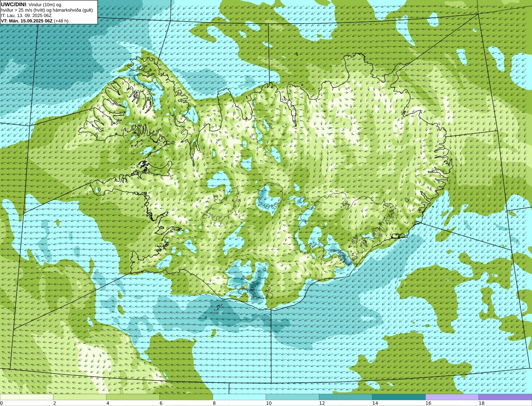Click the 0–2 m/s pale yellow legend swatch
Image resolution: width=532 pixels, height=406 pixels.
point(27,397)
